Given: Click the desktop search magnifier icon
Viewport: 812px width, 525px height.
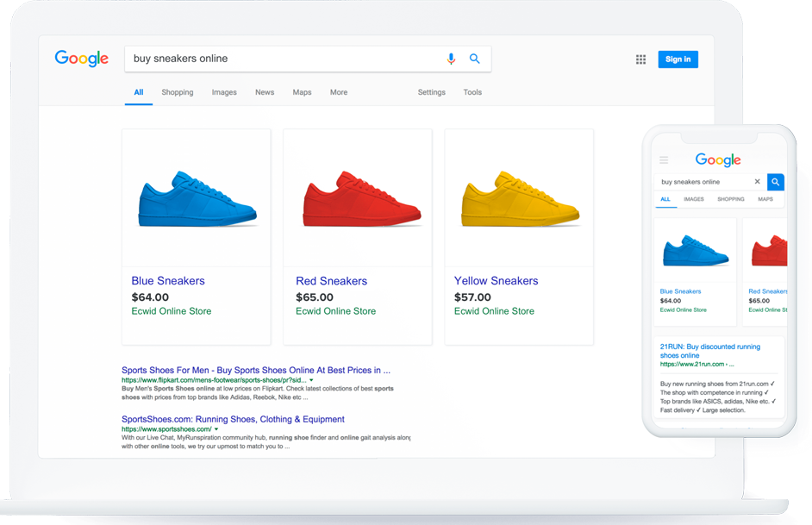Looking at the screenshot, I should tap(474, 59).
